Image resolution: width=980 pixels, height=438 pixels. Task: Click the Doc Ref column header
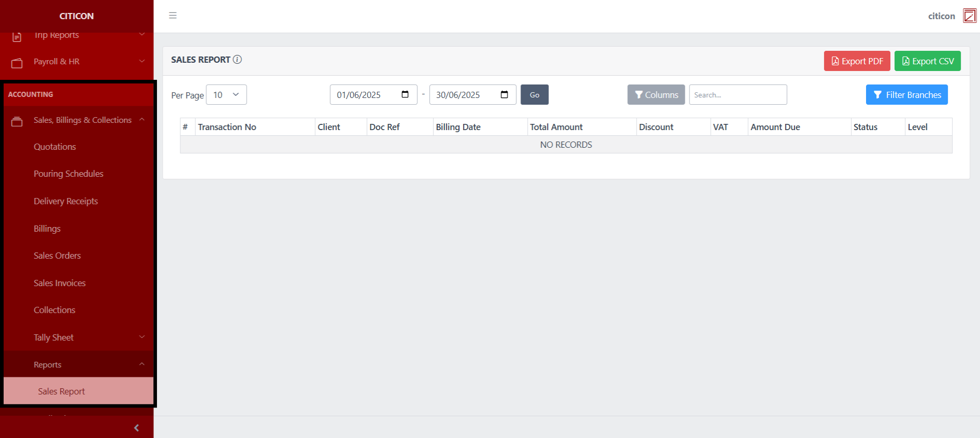tap(400, 127)
